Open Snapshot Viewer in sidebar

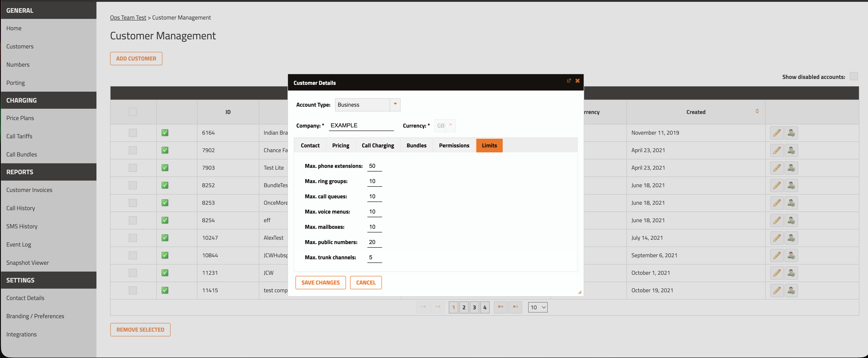pyautogui.click(x=28, y=263)
